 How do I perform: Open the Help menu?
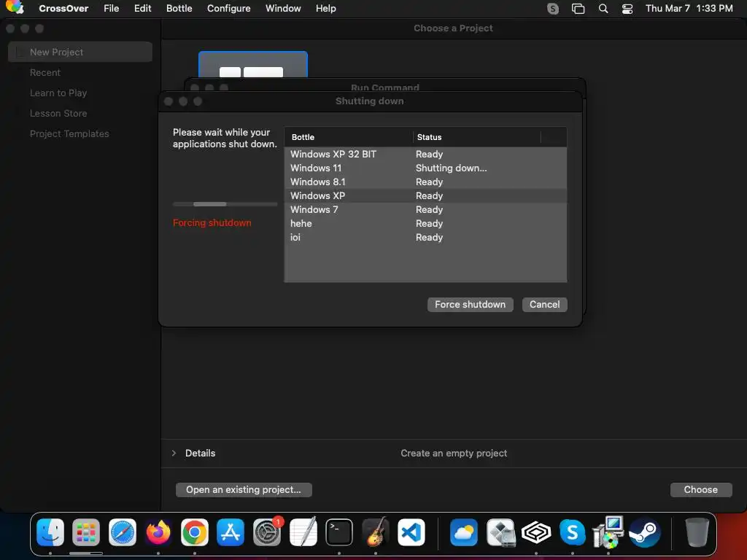click(326, 9)
